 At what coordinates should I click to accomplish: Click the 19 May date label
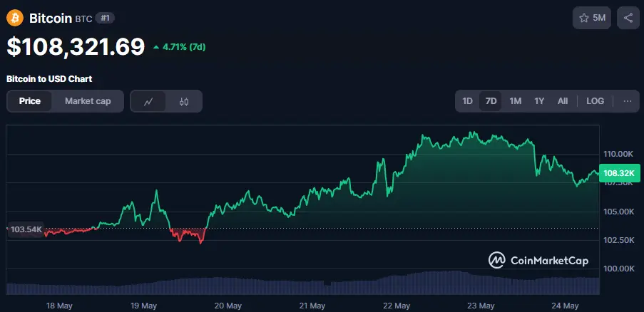coord(143,306)
